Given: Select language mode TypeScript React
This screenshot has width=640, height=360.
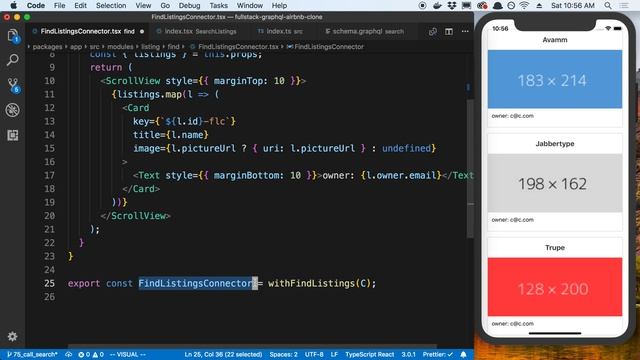Looking at the screenshot, I should click(x=370, y=354).
